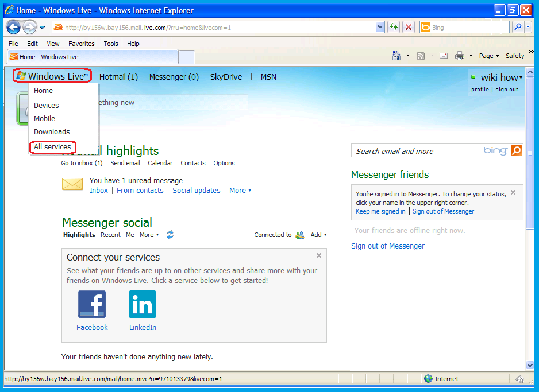Viewport: 539px width, 392px height.
Task: Open Calendar link under highlights
Action: coord(160,163)
